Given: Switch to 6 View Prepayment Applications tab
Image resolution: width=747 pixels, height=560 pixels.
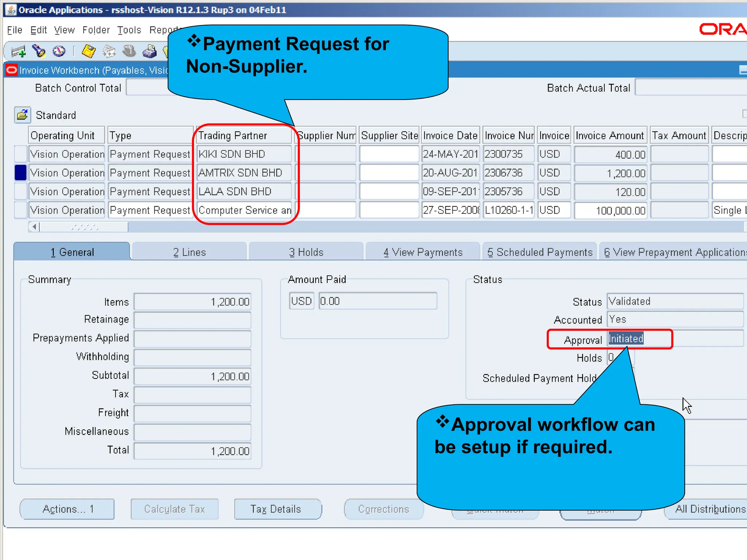Looking at the screenshot, I should coord(673,252).
